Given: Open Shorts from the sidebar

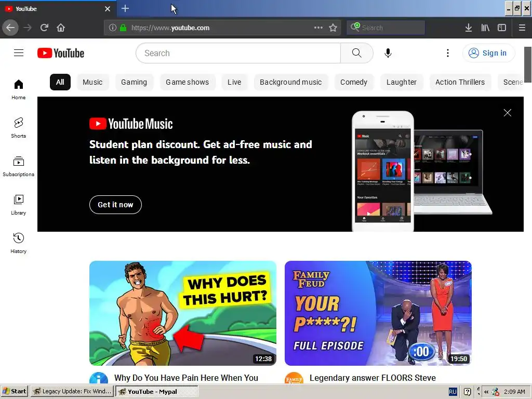Looking at the screenshot, I should (x=19, y=128).
